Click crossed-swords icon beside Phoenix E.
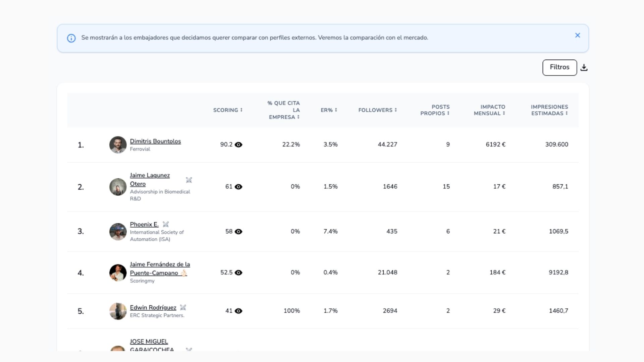The image size is (644, 362). pos(166,224)
